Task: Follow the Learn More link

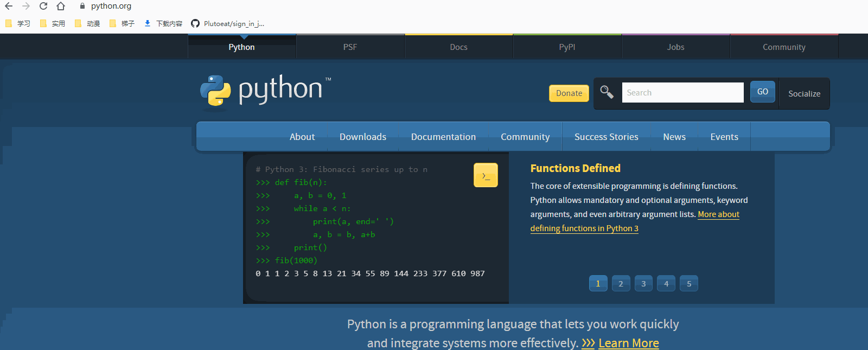Action: [628, 343]
